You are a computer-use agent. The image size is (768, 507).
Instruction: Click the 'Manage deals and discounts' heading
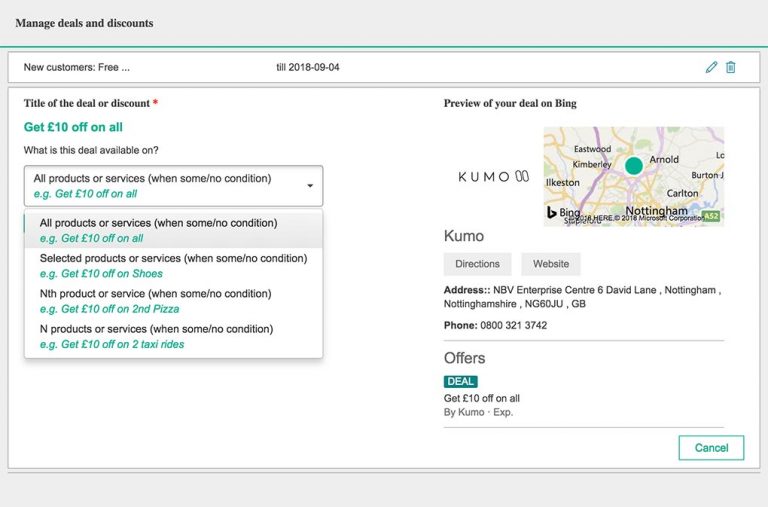[84, 23]
